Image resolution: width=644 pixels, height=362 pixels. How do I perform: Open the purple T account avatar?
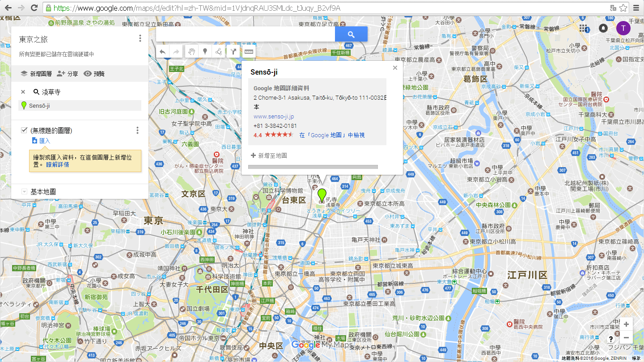(x=623, y=28)
